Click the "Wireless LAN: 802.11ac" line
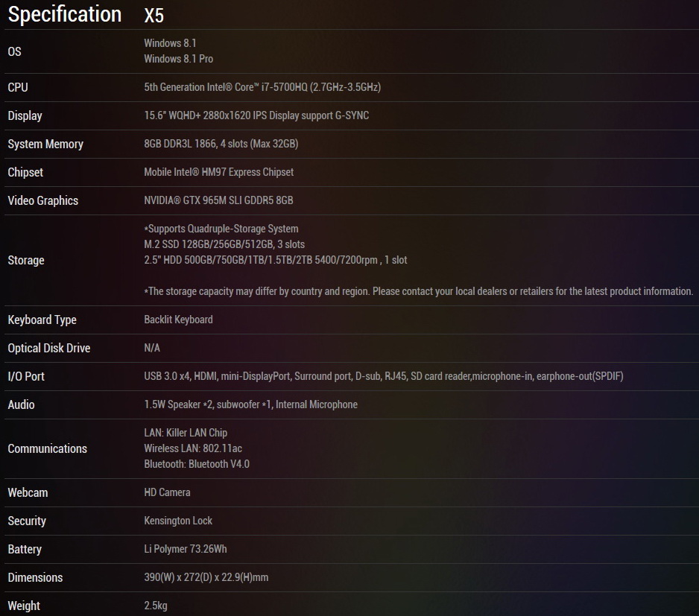This screenshot has height=616, width=699. click(x=193, y=448)
